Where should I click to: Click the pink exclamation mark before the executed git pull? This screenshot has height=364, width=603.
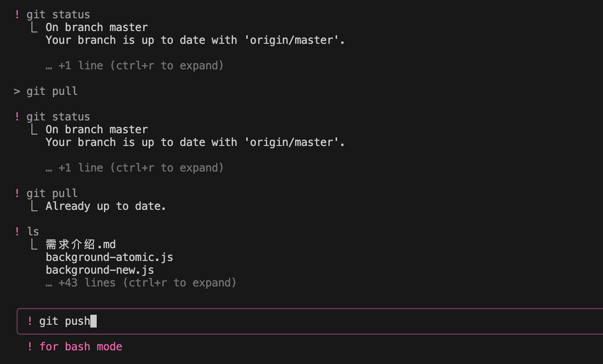(x=17, y=193)
